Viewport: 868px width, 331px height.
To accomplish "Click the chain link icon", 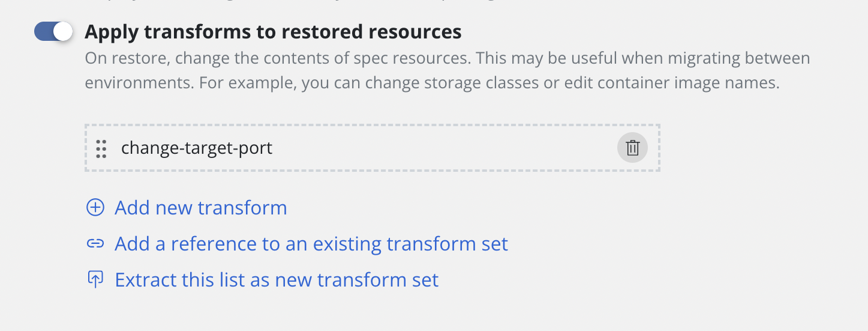I will (95, 244).
